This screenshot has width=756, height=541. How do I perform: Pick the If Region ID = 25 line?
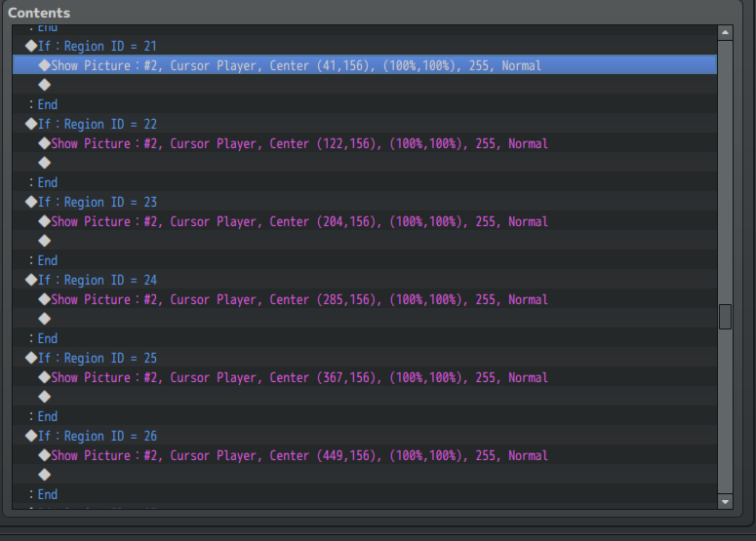96,358
